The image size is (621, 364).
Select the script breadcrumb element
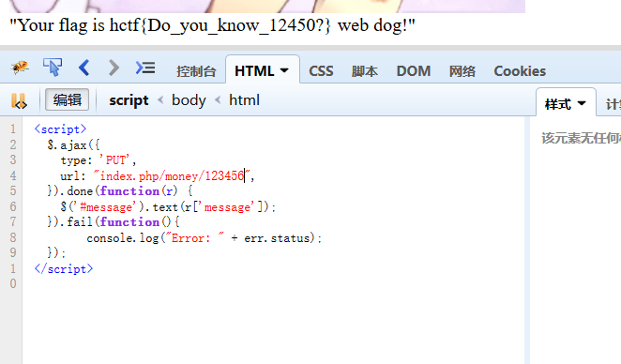click(129, 100)
